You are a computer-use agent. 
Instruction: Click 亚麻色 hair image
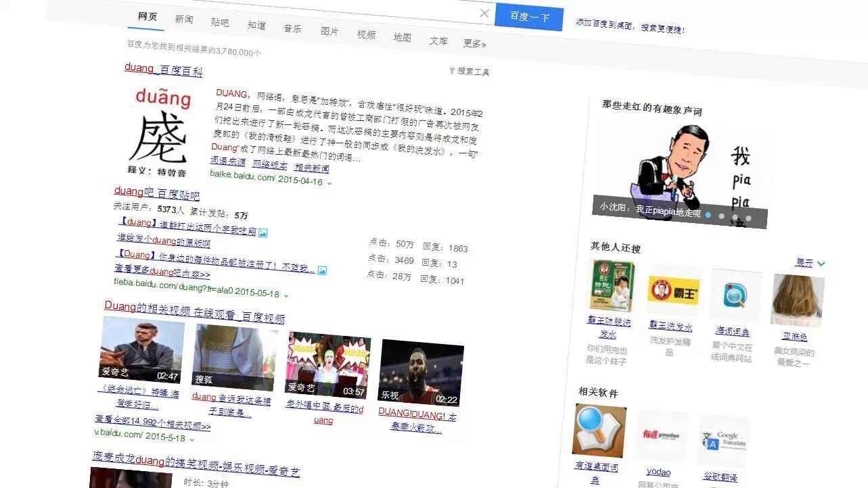point(798,300)
